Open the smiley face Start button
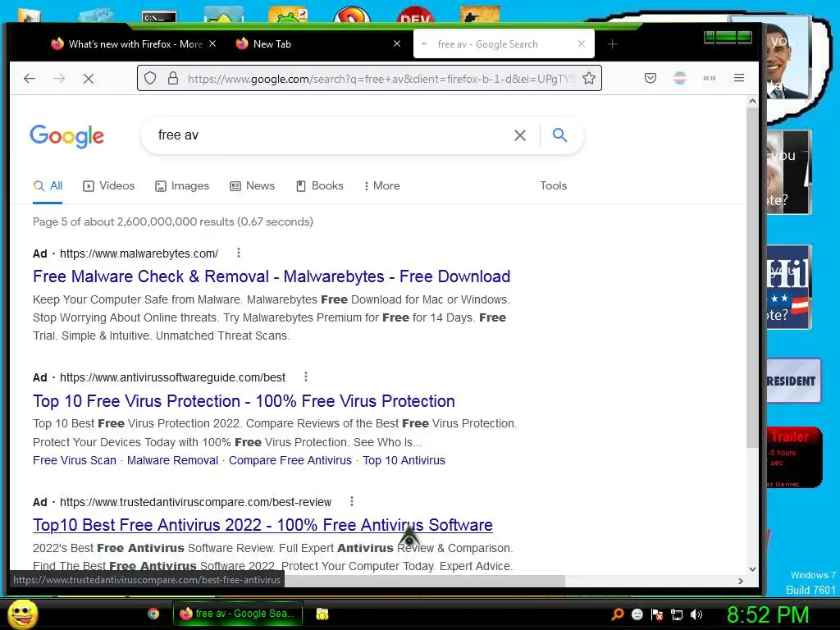 coord(22,614)
